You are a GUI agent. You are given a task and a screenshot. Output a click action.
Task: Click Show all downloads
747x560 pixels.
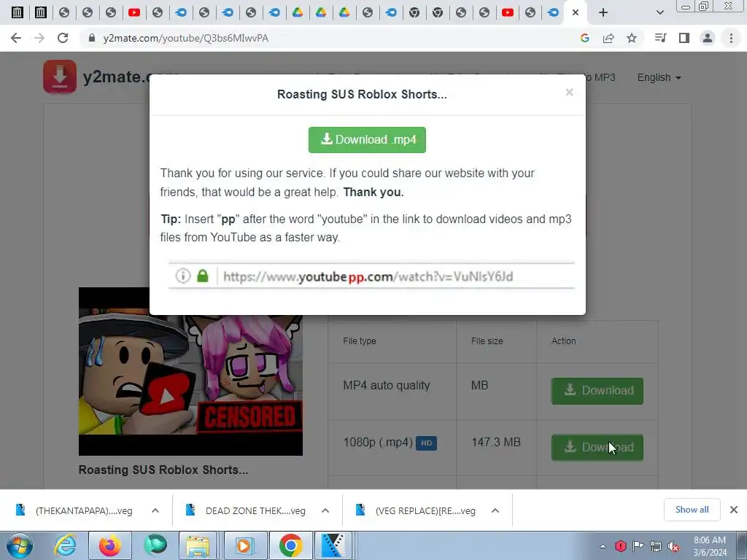coord(692,510)
